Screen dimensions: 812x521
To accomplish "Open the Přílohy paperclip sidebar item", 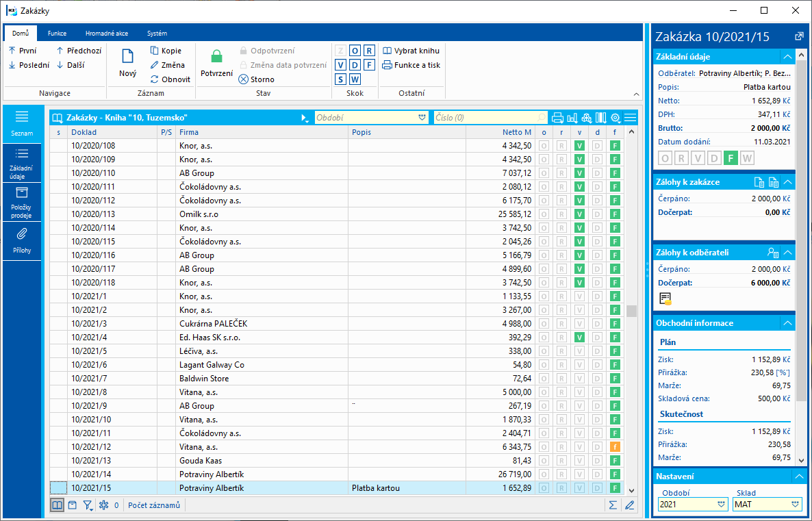I will 22,240.
